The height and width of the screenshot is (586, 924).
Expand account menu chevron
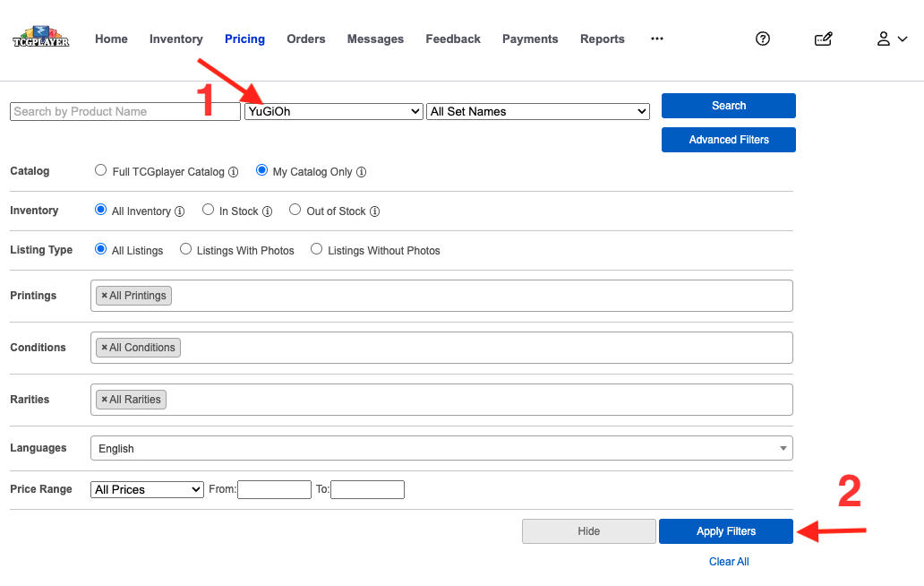click(903, 39)
